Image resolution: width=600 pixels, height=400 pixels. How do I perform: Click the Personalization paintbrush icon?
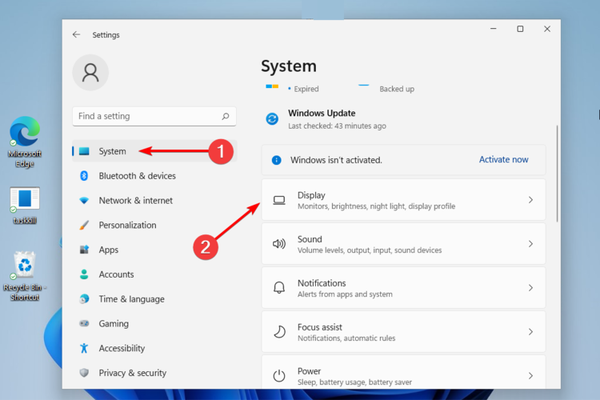85,225
